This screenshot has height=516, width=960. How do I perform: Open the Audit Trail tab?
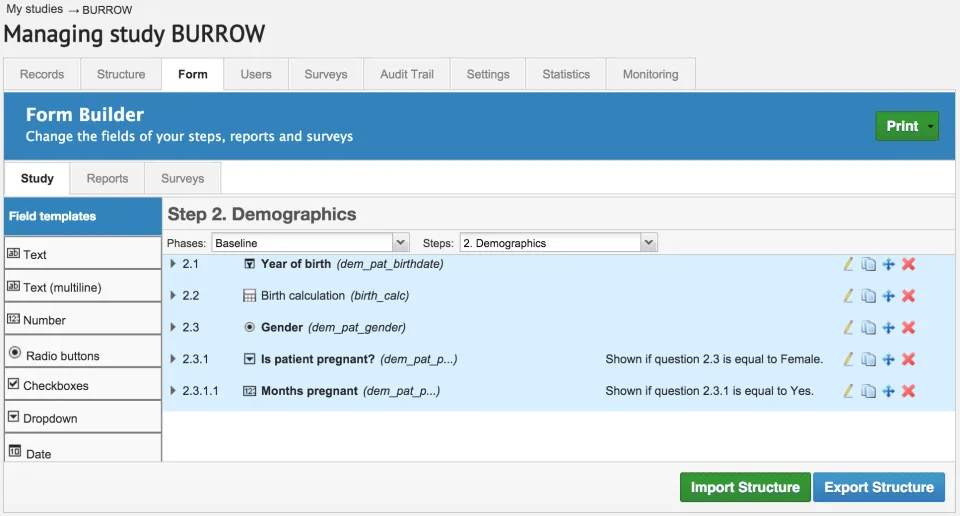click(407, 74)
